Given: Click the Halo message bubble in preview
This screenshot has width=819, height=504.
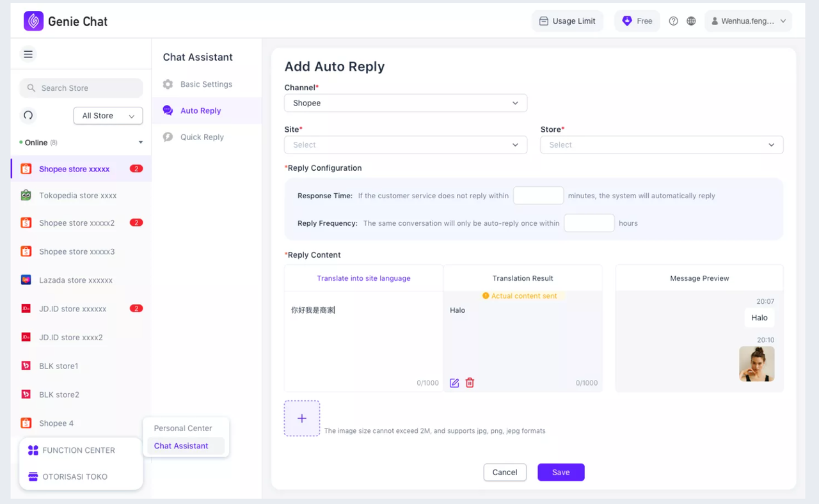Looking at the screenshot, I should 759,318.
